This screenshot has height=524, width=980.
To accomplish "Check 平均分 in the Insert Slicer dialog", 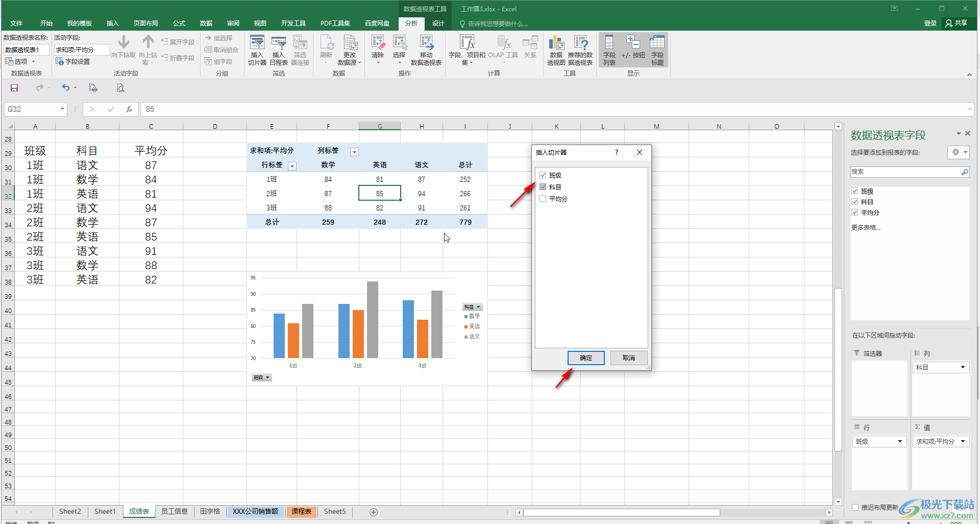I will tap(543, 199).
